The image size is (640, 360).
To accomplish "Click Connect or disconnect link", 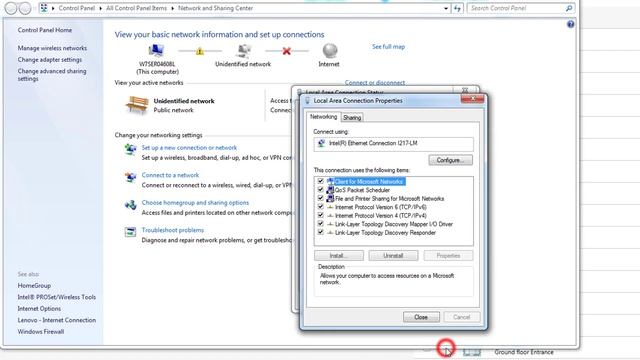I will pyautogui.click(x=375, y=82).
